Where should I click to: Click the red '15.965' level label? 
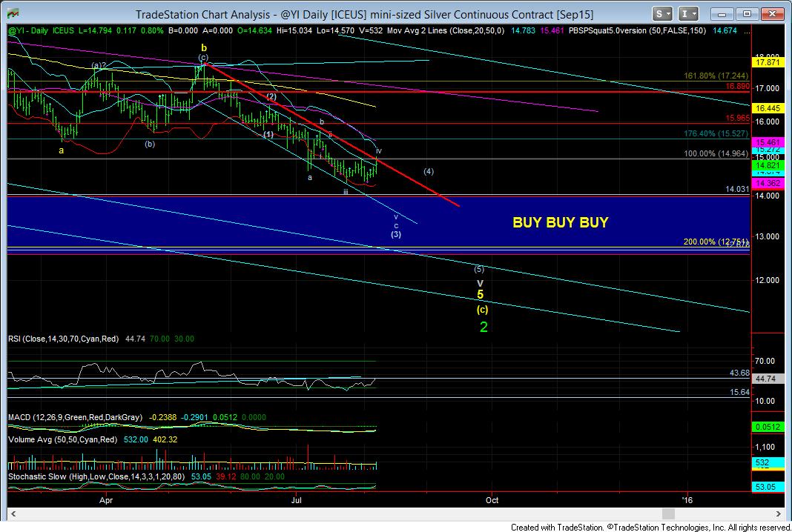737,118
